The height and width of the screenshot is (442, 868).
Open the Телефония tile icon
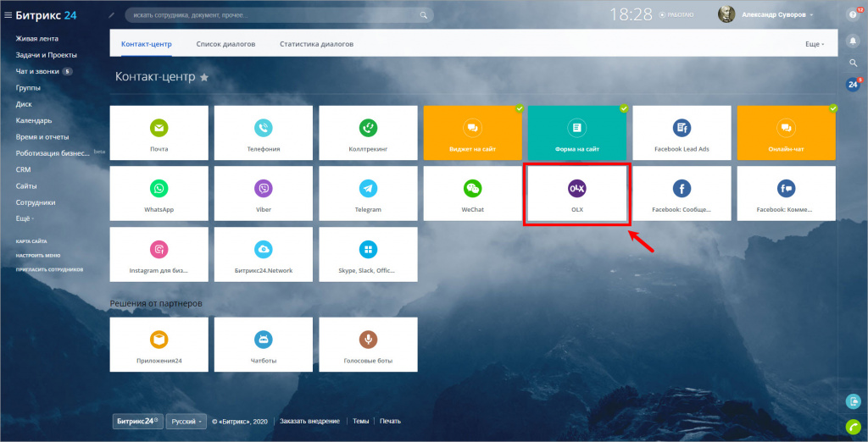[264, 129]
